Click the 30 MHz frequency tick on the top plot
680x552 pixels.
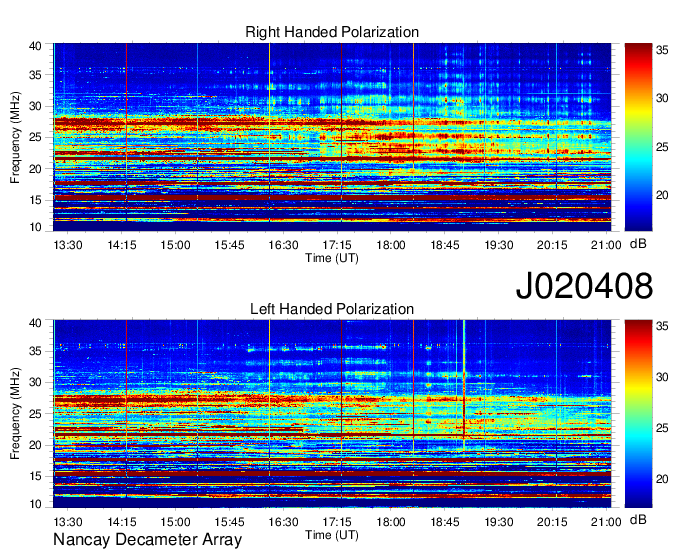tap(35, 106)
